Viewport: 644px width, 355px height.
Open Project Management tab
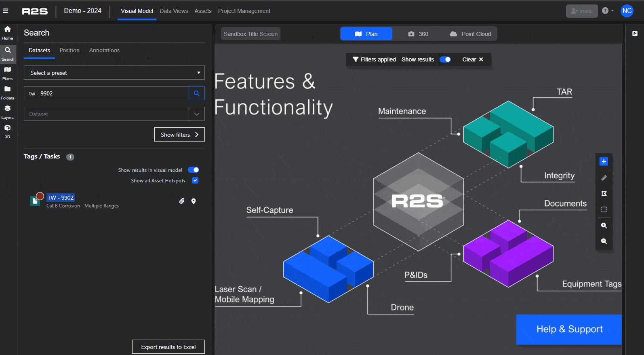pos(244,11)
